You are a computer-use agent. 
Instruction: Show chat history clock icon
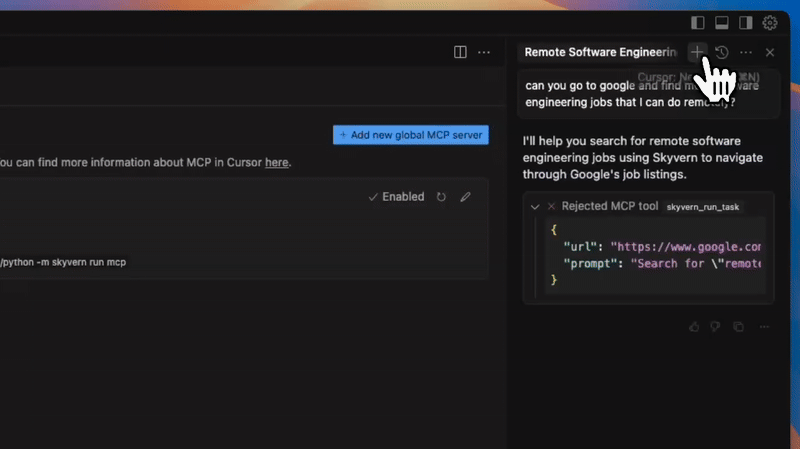[721, 52]
